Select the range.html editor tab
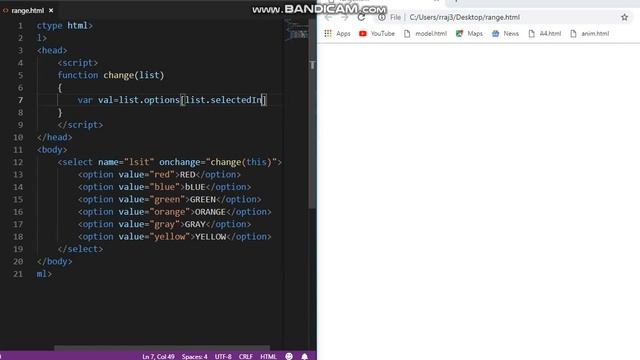Viewport: 640px width, 360px height. pyautogui.click(x=28, y=10)
